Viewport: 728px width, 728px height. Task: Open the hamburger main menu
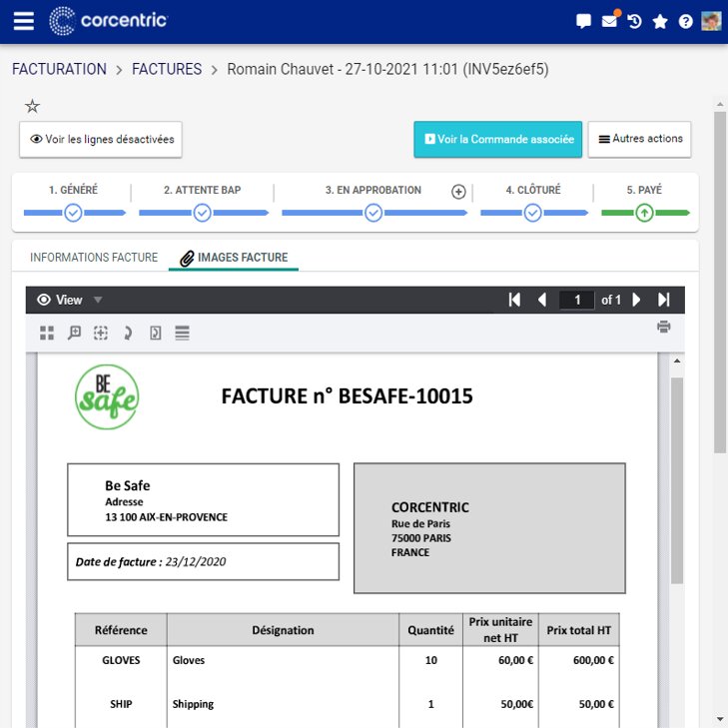24,21
